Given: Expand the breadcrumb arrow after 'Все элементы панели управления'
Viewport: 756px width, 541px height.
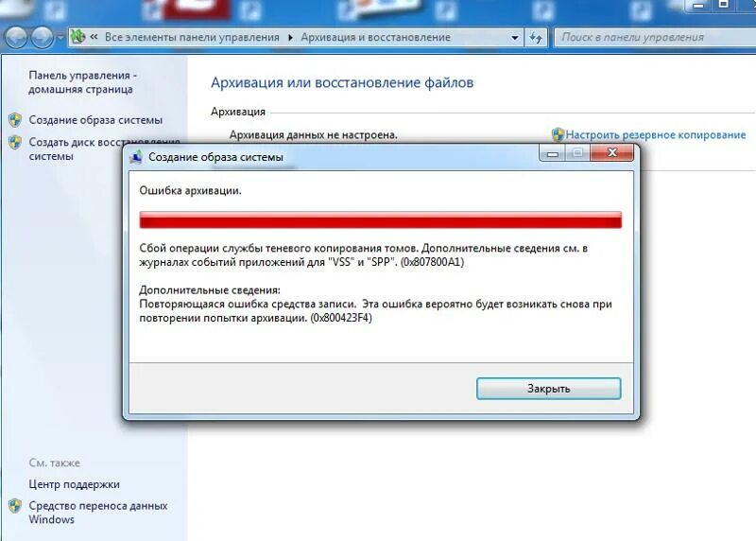Looking at the screenshot, I should [x=290, y=38].
